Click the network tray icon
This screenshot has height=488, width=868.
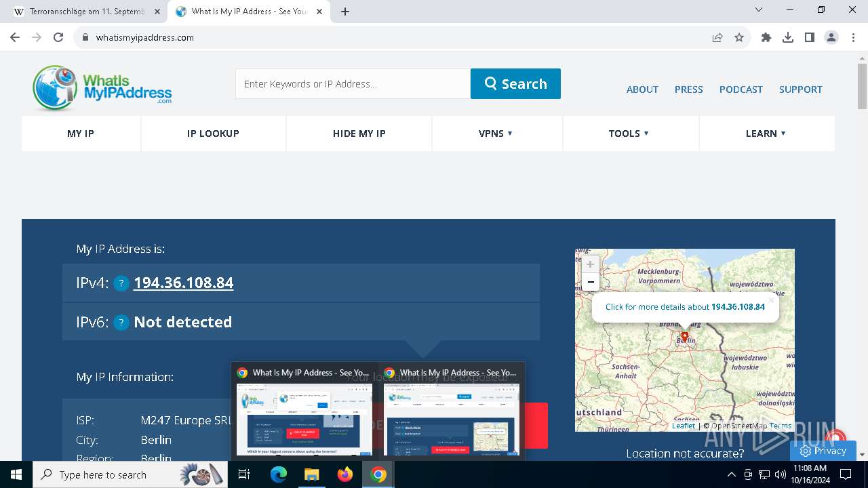[764, 474]
